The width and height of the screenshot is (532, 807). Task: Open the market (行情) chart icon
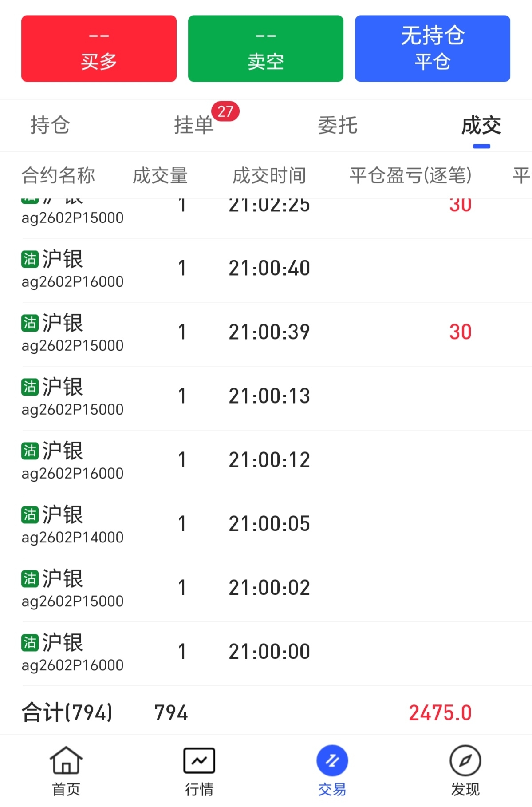click(x=199, y=760)
